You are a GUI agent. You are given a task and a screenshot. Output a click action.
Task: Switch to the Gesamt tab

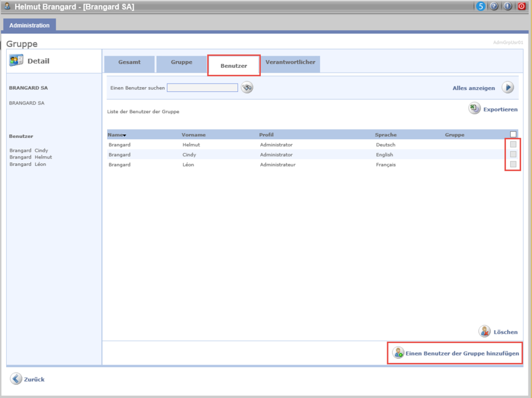tap(130, 63)
